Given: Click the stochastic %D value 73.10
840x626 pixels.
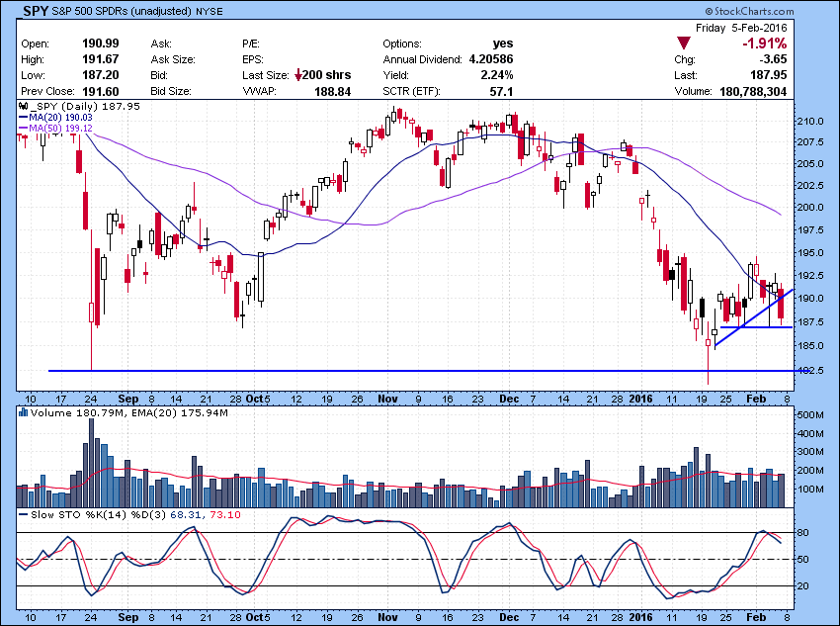Looking at the screenshot, I should tap(225, 514).
